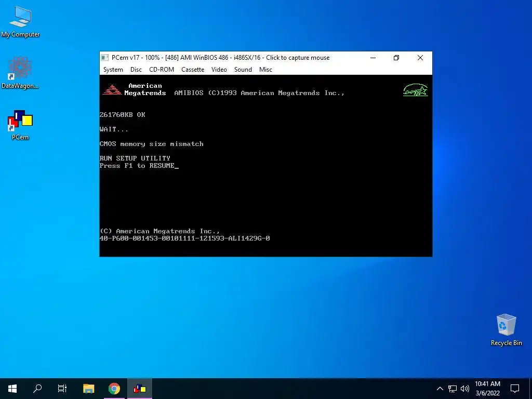Select the My Computer desktop icon
This screenshot has width=532, height=399.
coord(20,21)
